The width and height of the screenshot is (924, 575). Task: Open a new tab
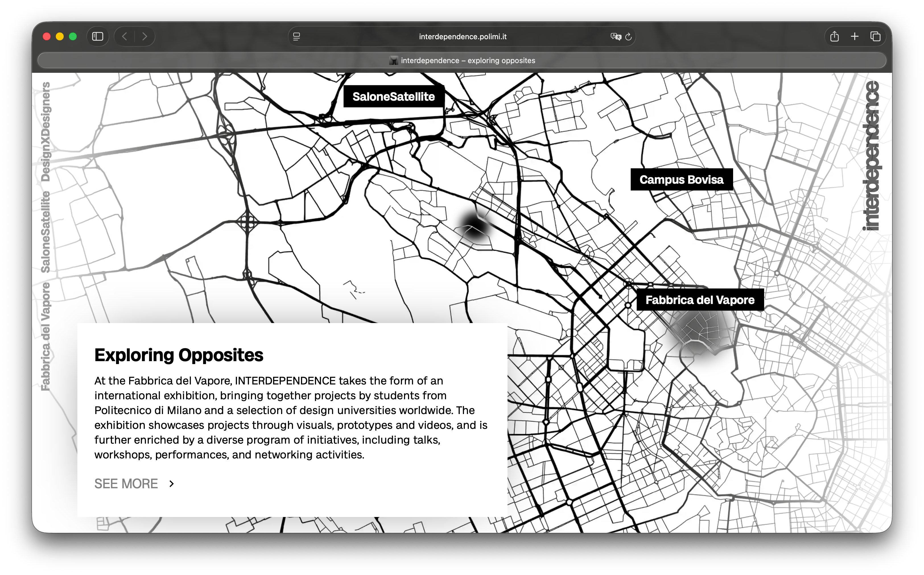(854, 36)
